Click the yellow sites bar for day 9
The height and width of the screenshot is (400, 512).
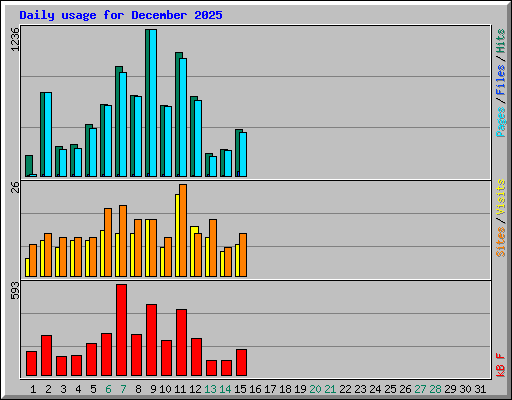(147, 248)
